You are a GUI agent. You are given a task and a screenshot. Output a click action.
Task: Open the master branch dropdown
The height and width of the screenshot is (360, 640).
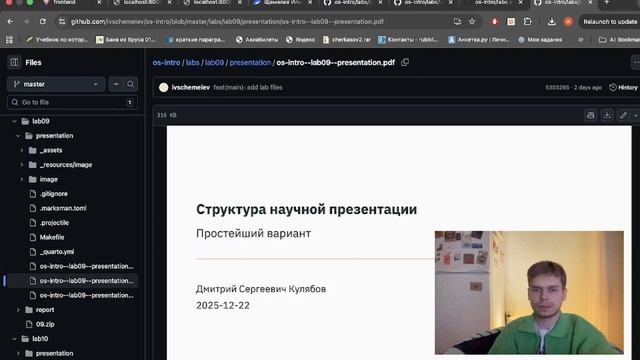point(56,84)
